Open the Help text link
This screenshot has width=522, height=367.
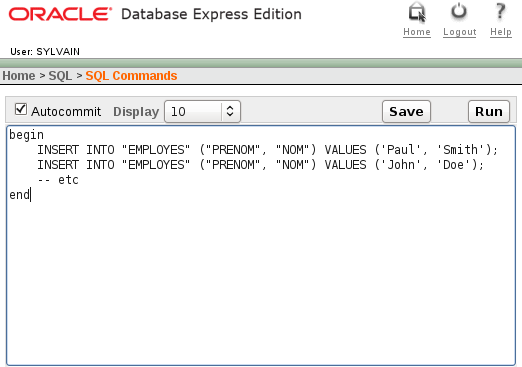[x=501, y=32]
